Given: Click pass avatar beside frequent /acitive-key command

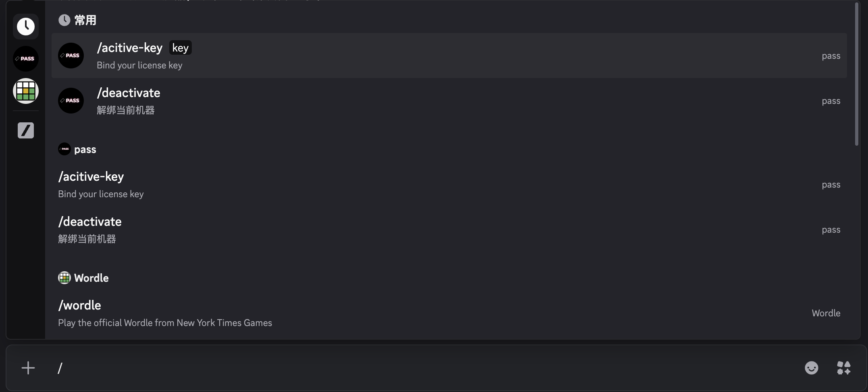Looking at the screenshot, I should [x=71, y=56].
